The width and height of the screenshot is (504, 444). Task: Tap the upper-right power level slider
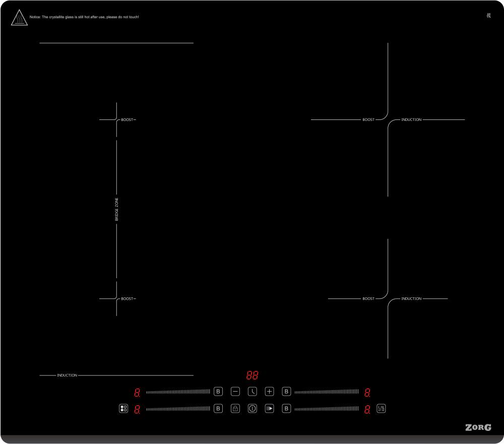327,392
